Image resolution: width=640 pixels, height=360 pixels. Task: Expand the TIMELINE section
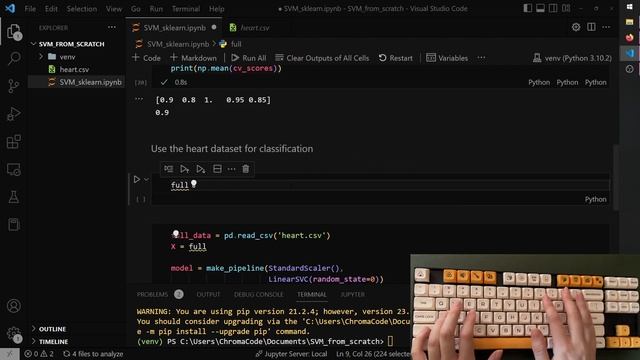pyautogui.click(x=53, y=342)
